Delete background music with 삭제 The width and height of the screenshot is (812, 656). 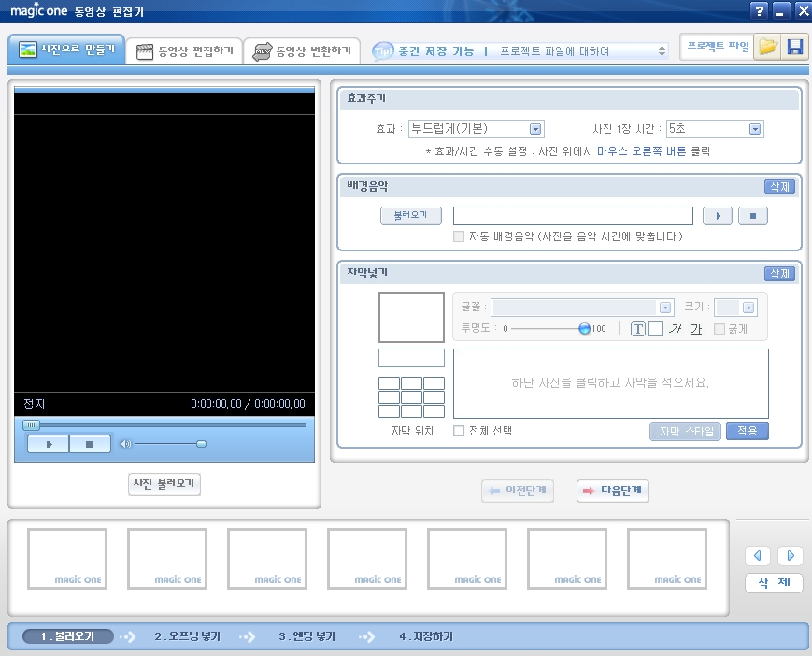[779, 186]
